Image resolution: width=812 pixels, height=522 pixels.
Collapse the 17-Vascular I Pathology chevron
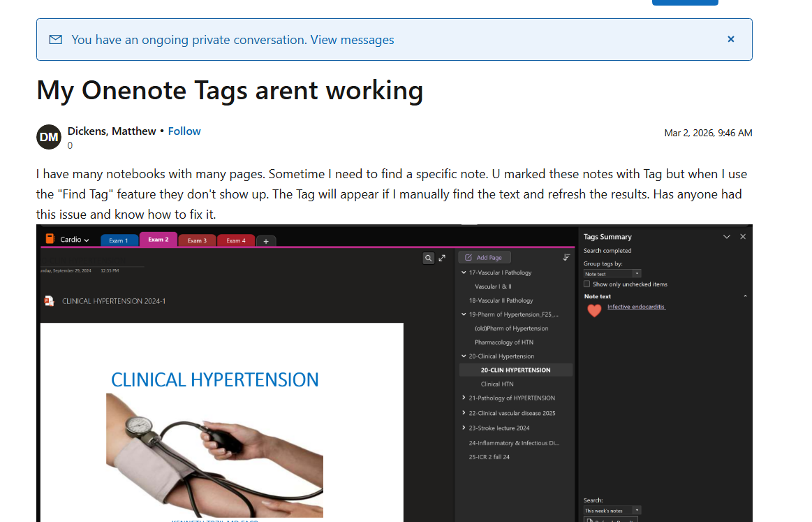(x=464, y=273)
